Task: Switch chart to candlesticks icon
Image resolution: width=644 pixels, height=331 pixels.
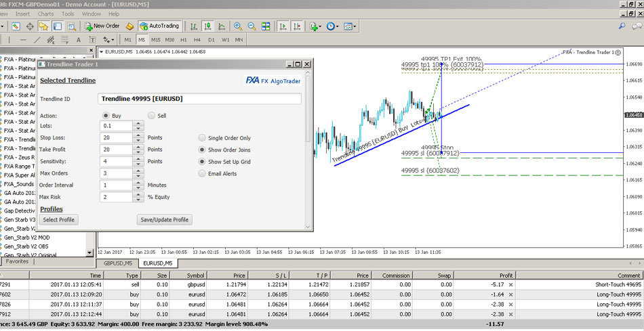Action: point(208,26)
